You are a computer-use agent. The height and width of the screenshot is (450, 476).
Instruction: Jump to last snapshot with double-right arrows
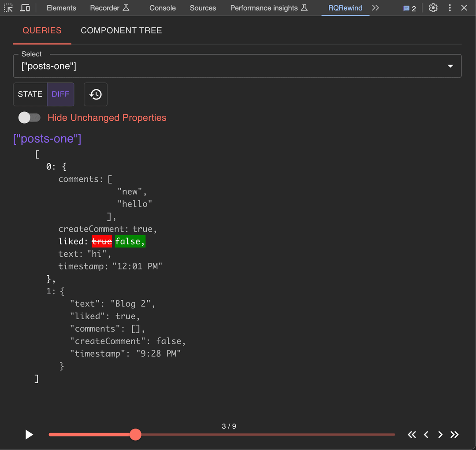(x=454, y=435)
